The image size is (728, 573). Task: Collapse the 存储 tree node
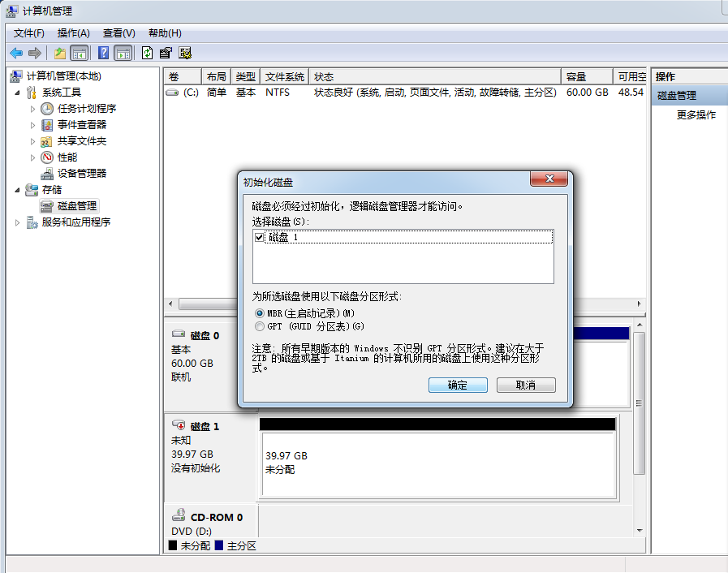(x=18, y=189)
